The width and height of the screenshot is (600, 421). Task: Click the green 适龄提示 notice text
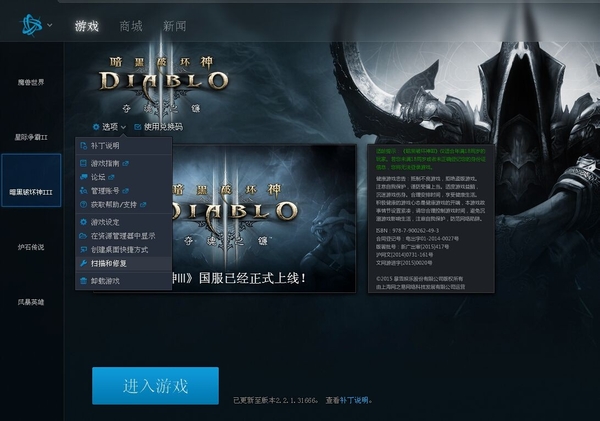click(431, 159)
